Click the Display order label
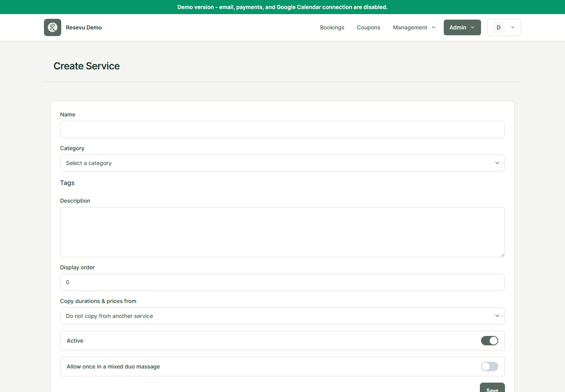565x392 pixels. 77,267
